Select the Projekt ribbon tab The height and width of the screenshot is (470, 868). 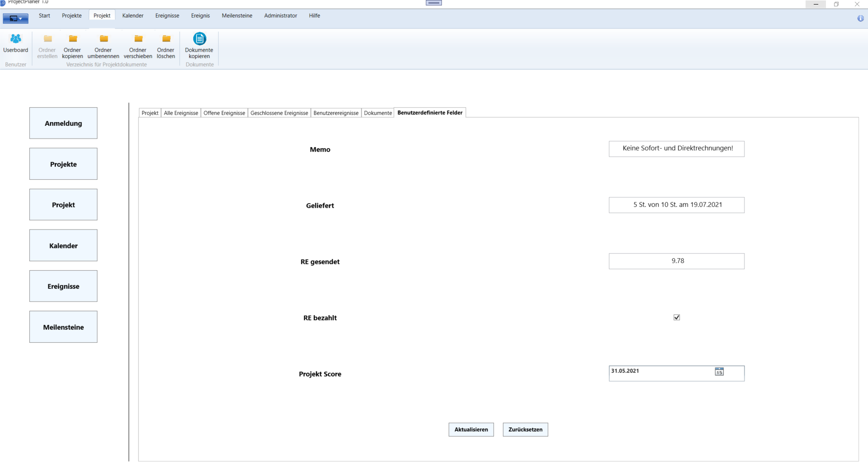[102, 15]
